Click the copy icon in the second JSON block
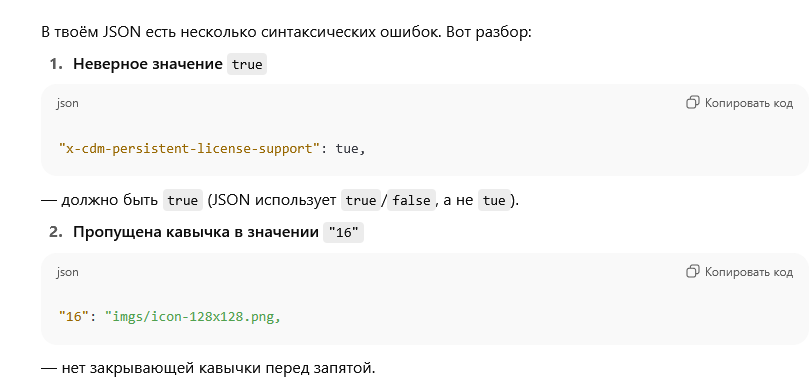The image size is (812, 386). [x=693, y=271]
